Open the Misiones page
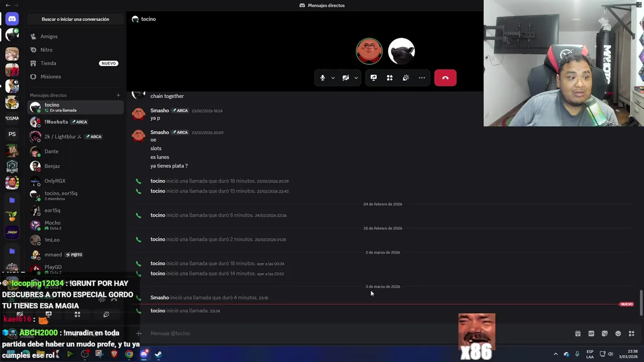Screen dimensions: 644x362 point(75,76)
